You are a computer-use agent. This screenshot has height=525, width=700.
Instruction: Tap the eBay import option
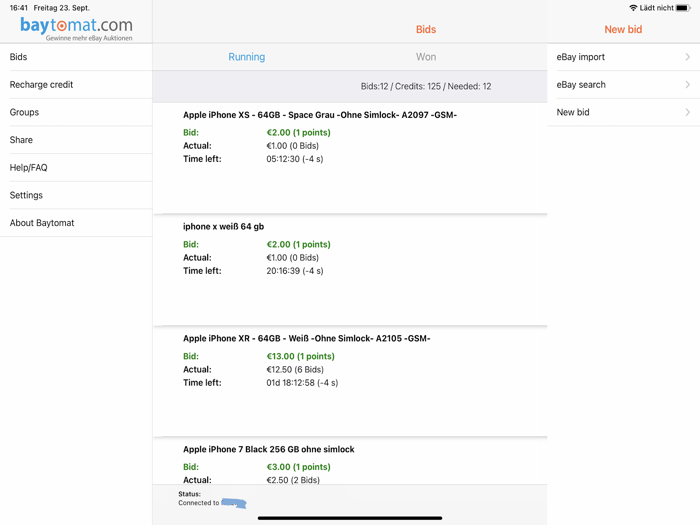click(624, 57)
